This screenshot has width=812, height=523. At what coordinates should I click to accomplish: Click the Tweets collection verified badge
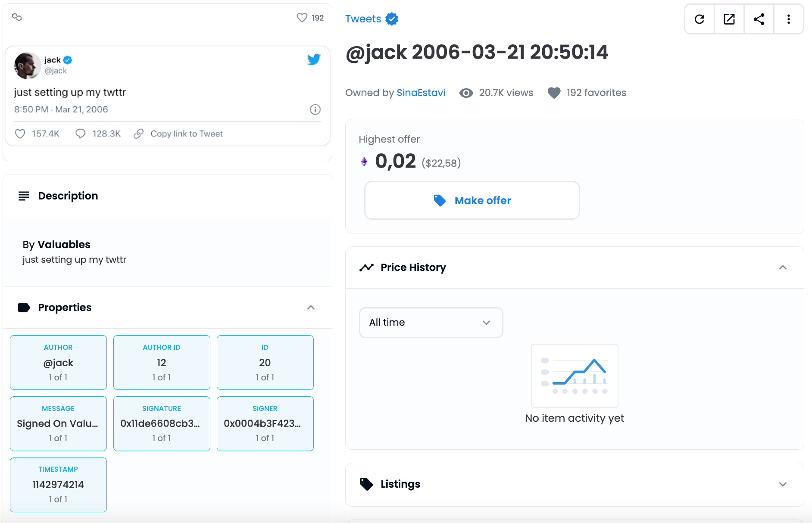392,19
